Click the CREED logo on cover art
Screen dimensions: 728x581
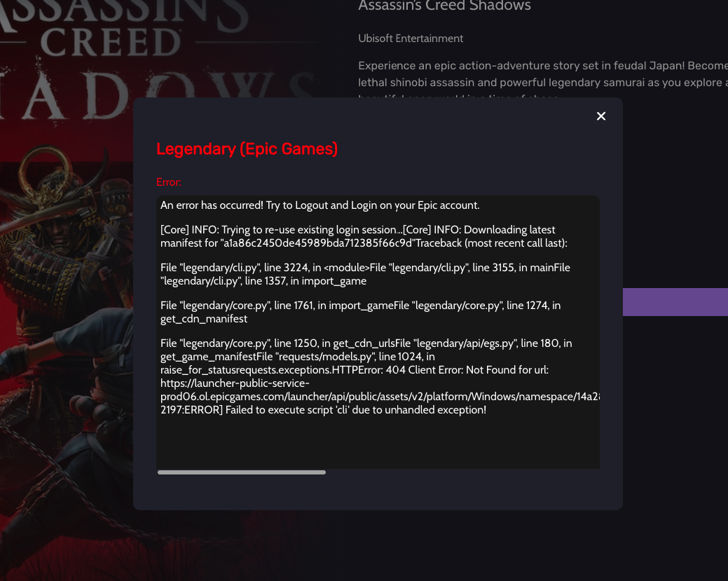[111, 42]
